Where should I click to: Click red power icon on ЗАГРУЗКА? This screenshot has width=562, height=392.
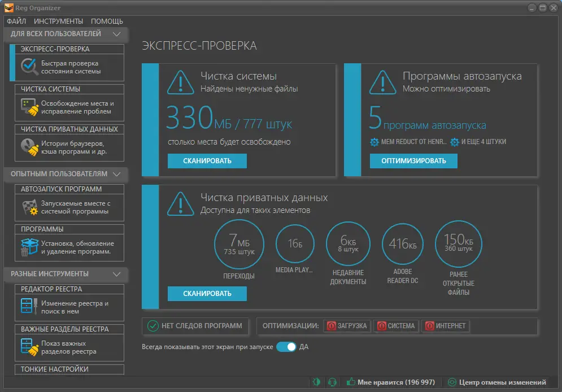tap(332, 326)
